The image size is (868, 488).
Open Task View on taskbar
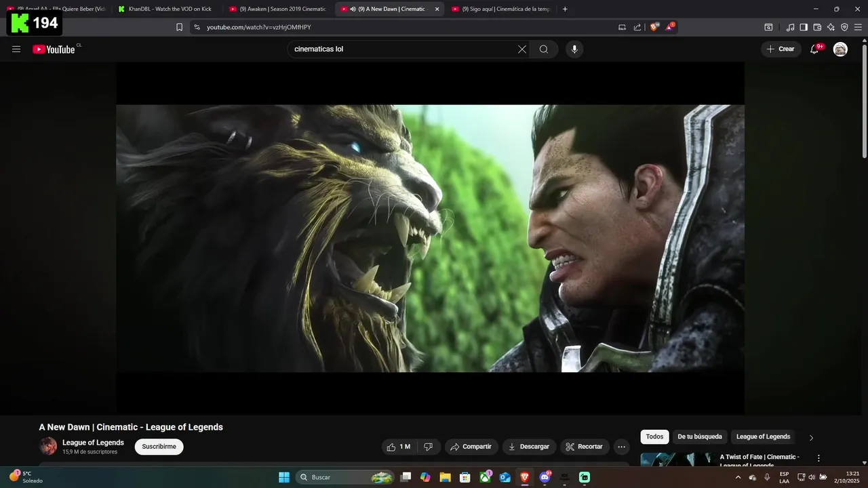pos(406,477)
